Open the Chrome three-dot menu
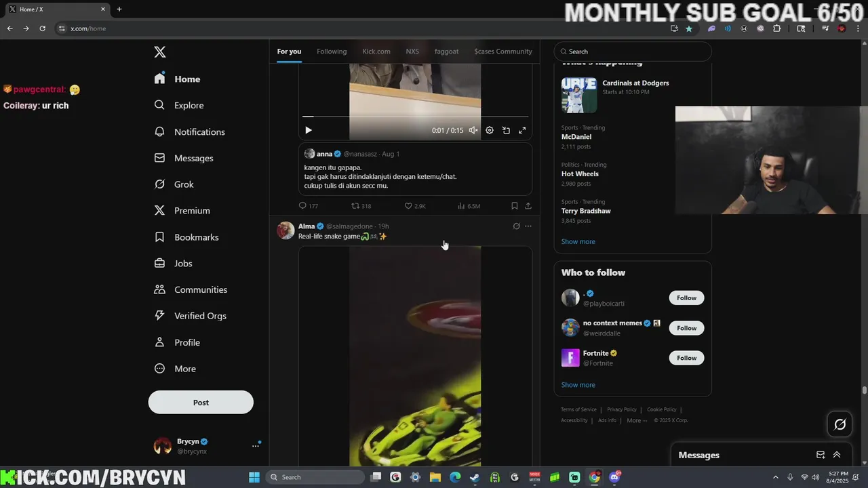 pyautogui.click(x=858, y=28)
